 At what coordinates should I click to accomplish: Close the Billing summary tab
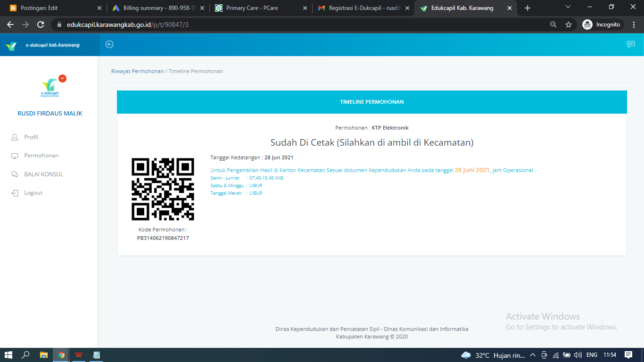(x=202, y=8)
